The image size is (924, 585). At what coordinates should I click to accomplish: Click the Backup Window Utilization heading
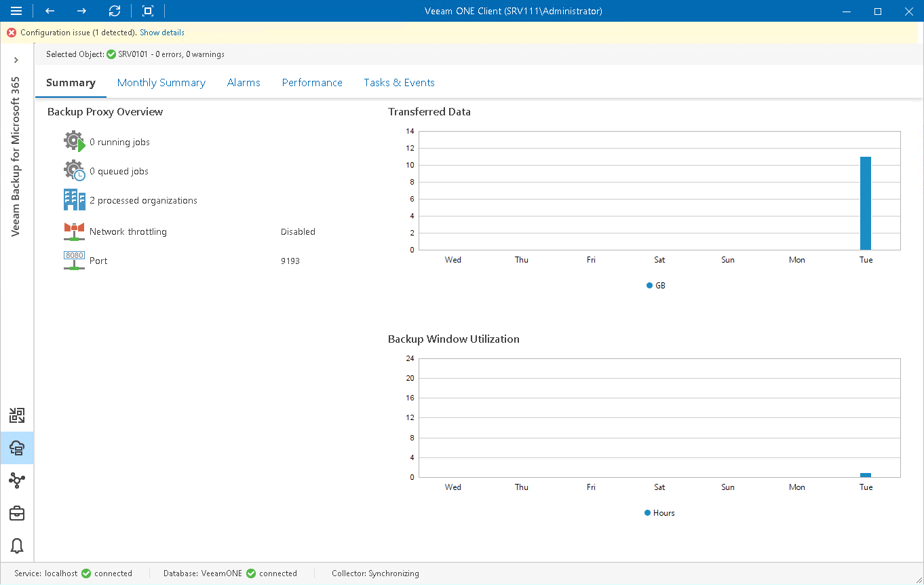tap(454, 339)
